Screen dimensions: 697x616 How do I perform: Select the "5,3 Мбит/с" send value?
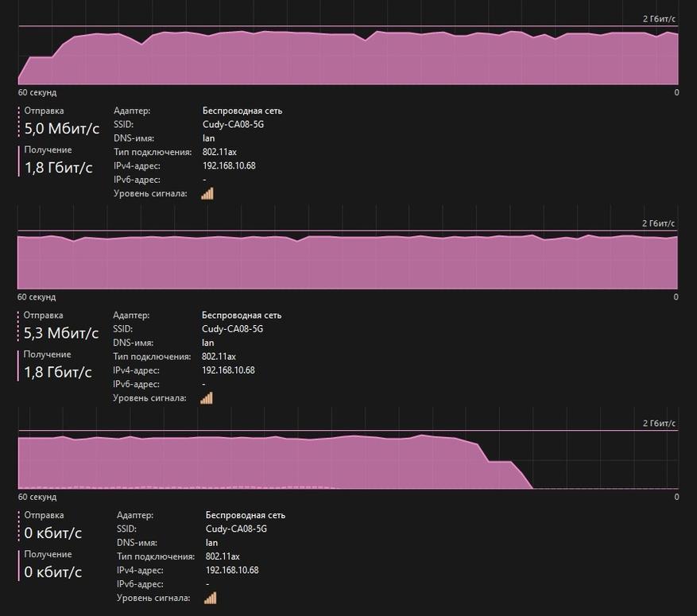pos(61,333)
